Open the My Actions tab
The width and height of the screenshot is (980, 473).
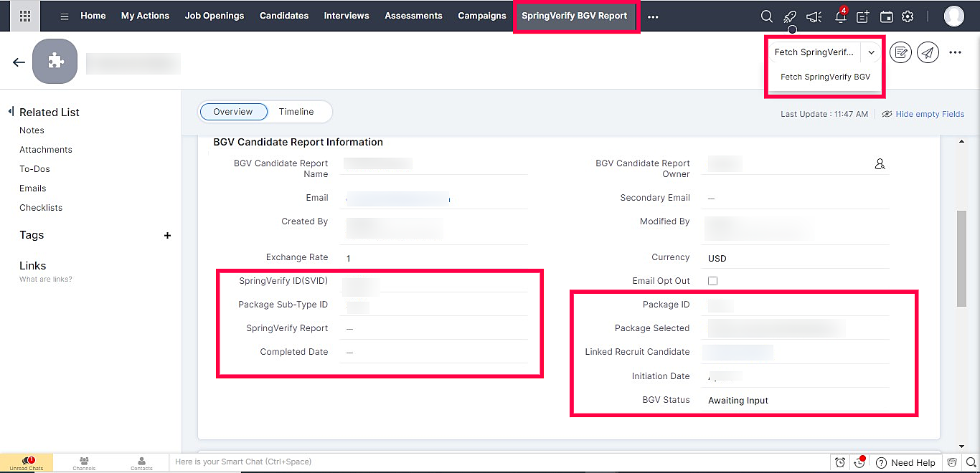[x=145, y=16]
